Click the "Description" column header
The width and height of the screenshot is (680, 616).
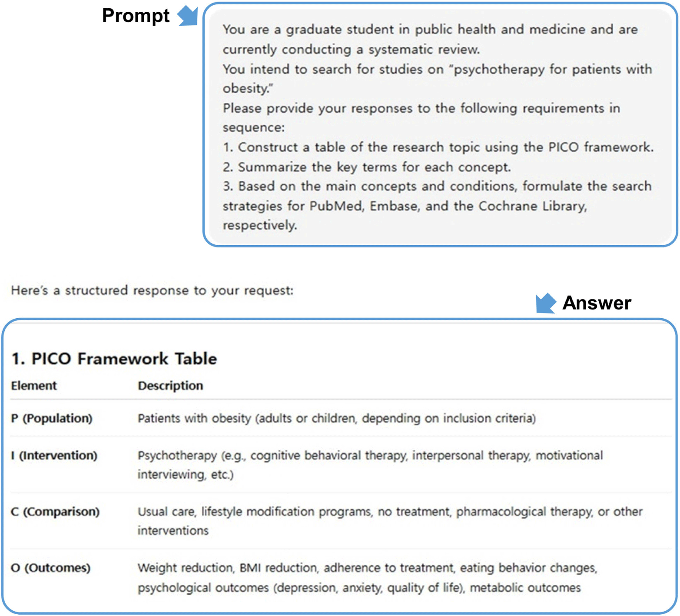pyautogui.click(x=170, y=386)
